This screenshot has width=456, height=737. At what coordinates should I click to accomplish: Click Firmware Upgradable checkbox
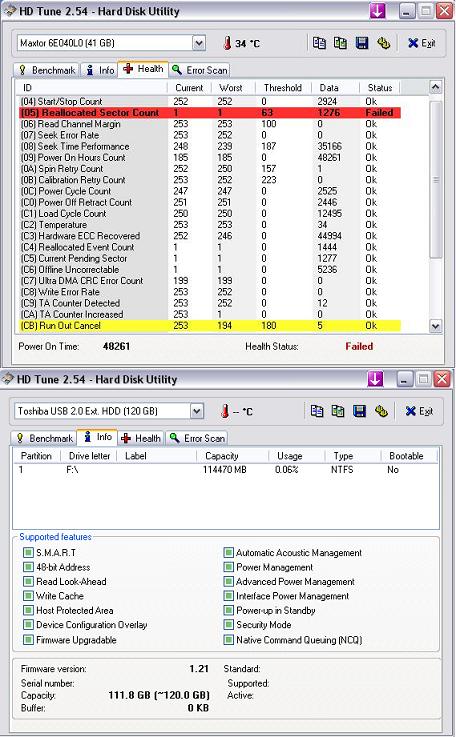(28, 640)
